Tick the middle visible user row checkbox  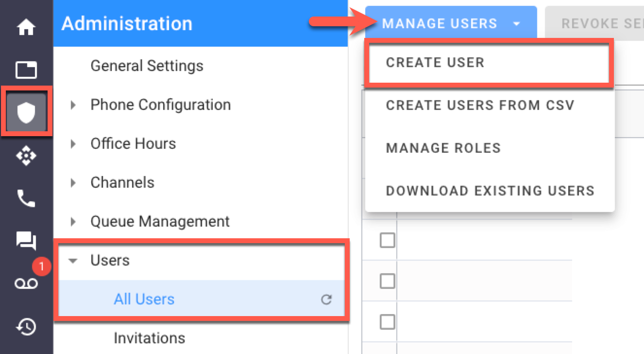[x=387, y=281]
